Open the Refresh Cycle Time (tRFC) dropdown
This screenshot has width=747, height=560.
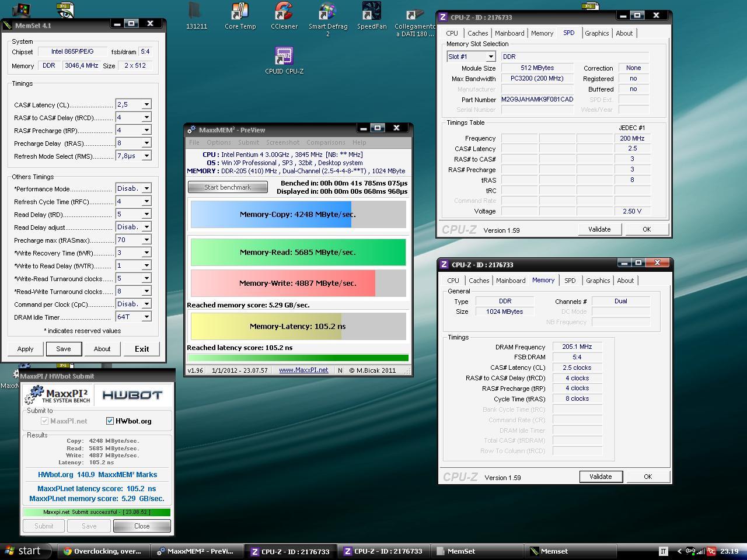click(x=146, y=201)
